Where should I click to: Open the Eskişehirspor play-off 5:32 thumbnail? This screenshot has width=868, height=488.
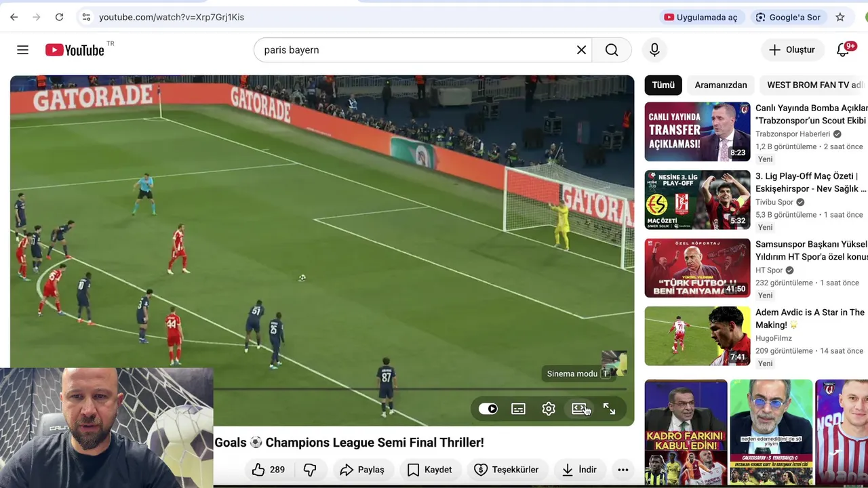click(x=697, y=200)
